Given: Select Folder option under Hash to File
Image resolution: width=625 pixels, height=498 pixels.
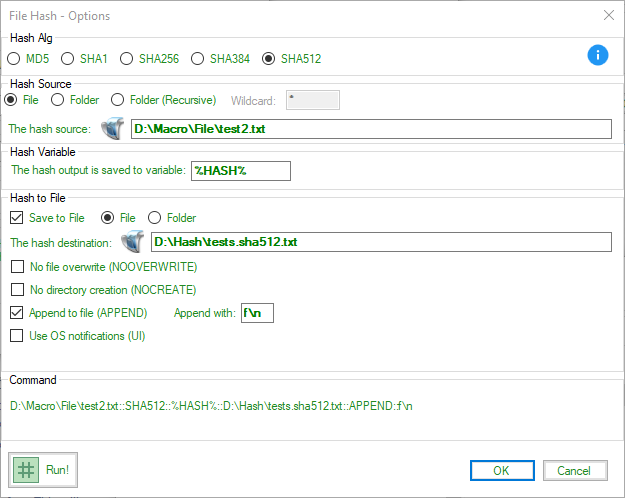Looking at the screenshot, I should [155, 217].
